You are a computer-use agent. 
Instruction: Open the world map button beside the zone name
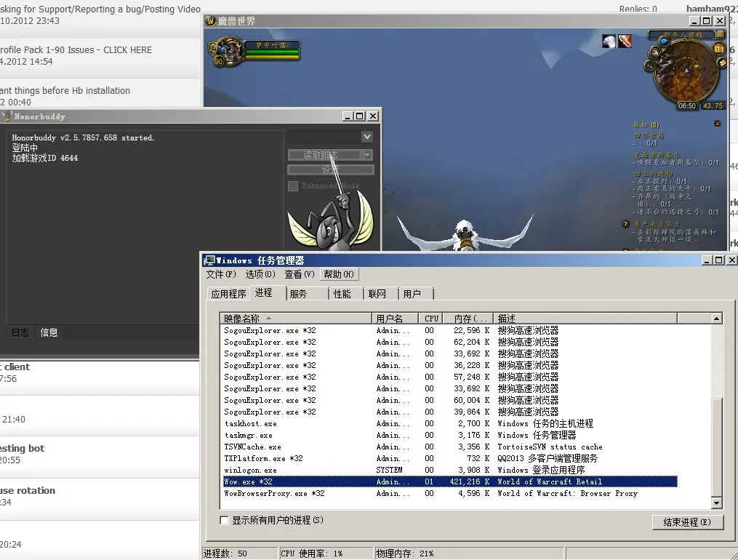pos(720,34)
